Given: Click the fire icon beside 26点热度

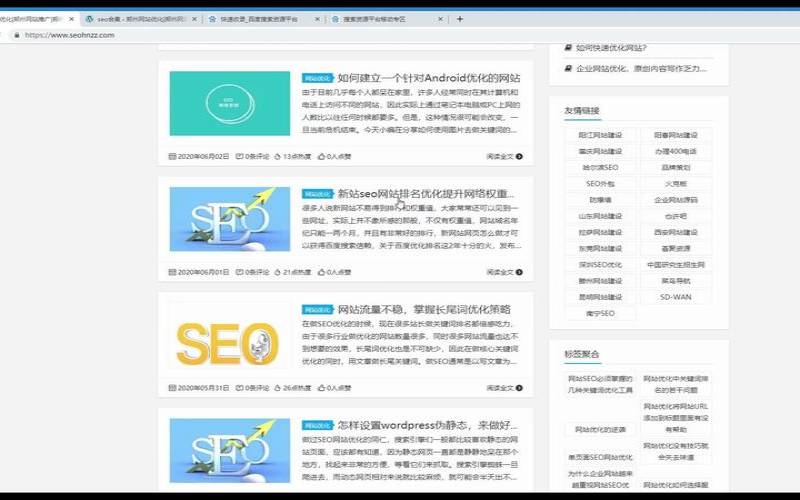Looking at the screenshot, I should tap(278, 388).
